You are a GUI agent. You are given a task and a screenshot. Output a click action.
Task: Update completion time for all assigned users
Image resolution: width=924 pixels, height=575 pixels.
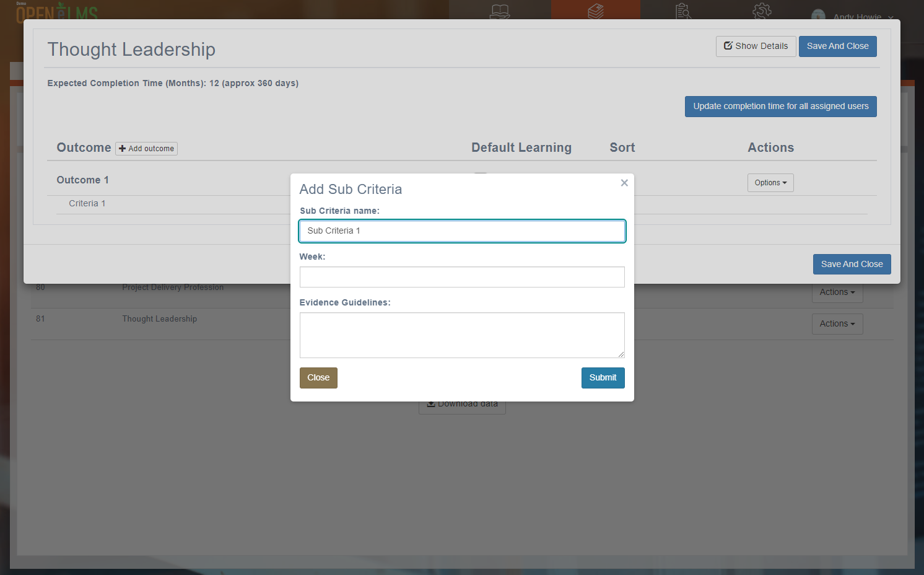(x=780, y=107)
